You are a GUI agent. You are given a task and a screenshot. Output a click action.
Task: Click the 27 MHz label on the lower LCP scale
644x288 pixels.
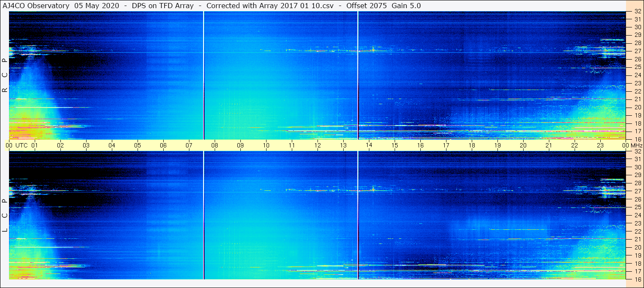pyautogui.click(x=637, y=191)
